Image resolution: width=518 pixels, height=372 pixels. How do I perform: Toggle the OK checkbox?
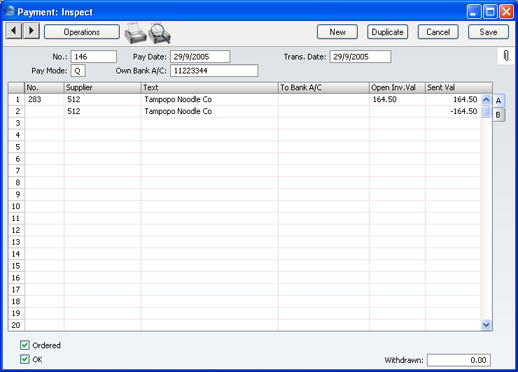(x=25, y=359)
